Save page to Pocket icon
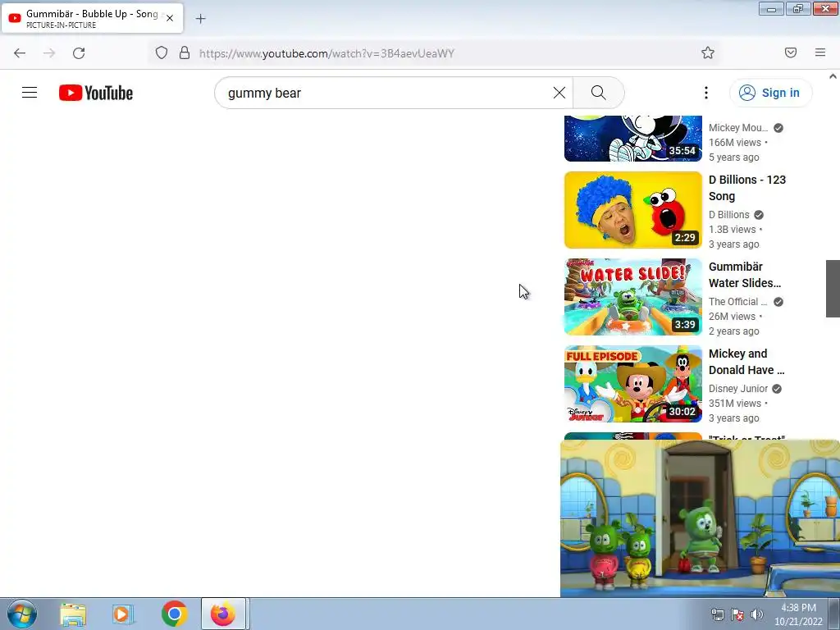 (x=791, y=52)
